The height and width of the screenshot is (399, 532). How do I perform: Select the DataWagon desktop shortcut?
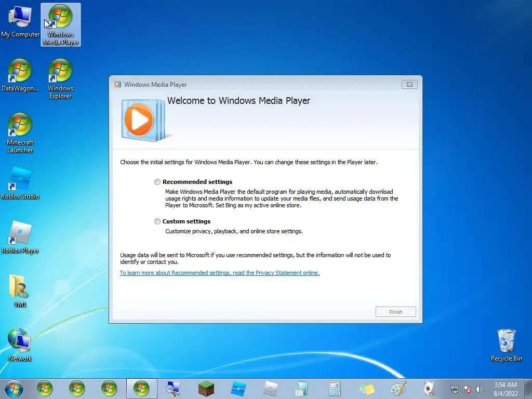pyautogui.click(x=20, y=75)
